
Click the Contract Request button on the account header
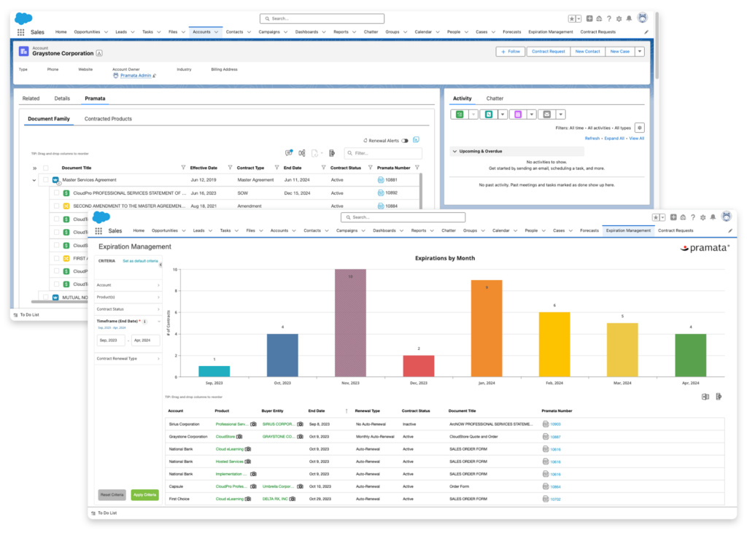549,52
